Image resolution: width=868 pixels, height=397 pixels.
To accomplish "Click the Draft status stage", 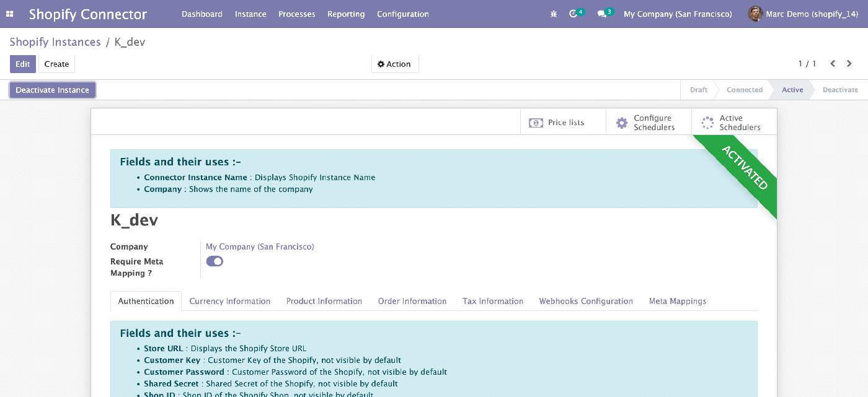I will [x=699, y=90].
